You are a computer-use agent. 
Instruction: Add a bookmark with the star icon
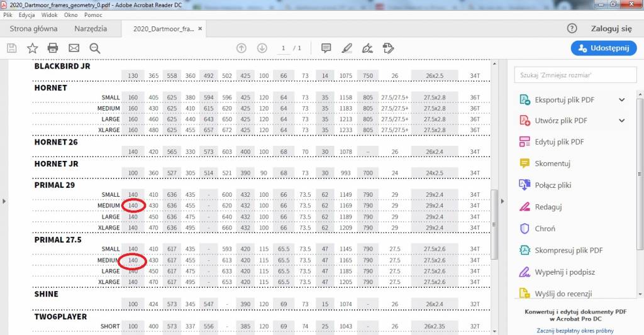tap(33, 48)
